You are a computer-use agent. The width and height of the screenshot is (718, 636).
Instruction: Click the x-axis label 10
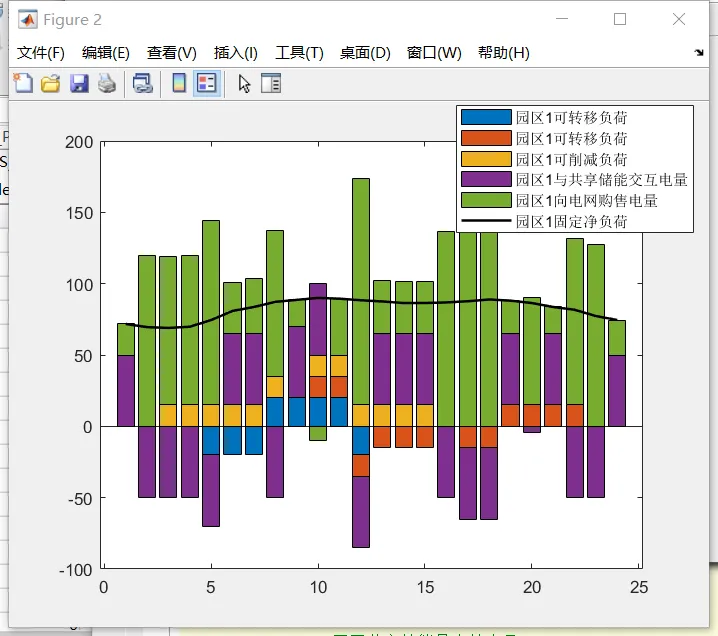(x=318, y=587)
